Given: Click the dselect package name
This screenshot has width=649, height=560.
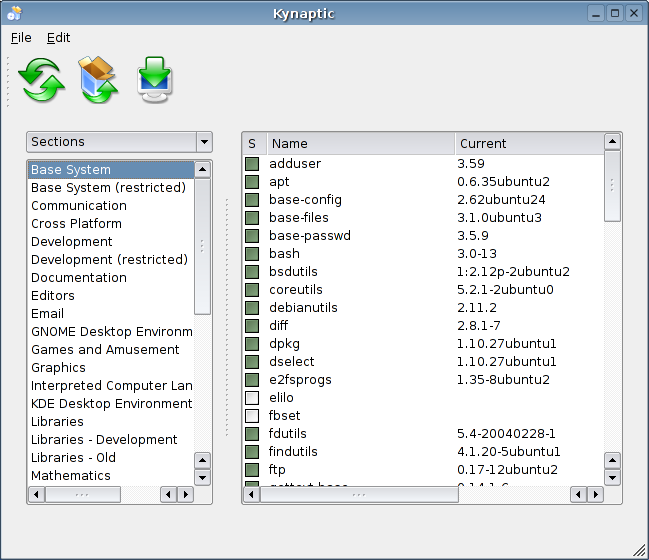Looking at the screenshot, I should coord(292,362).
